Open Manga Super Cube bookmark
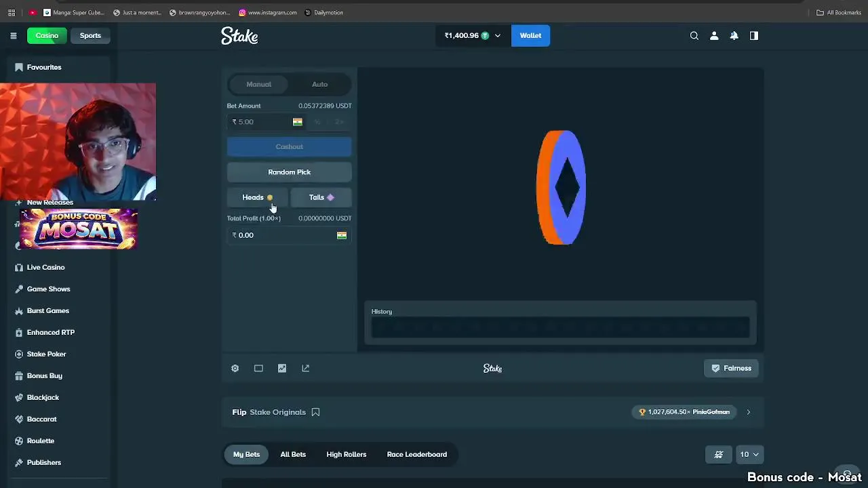The width and height of the screenshot is (868, 488). pyautogui.click(x=74, y=12)
